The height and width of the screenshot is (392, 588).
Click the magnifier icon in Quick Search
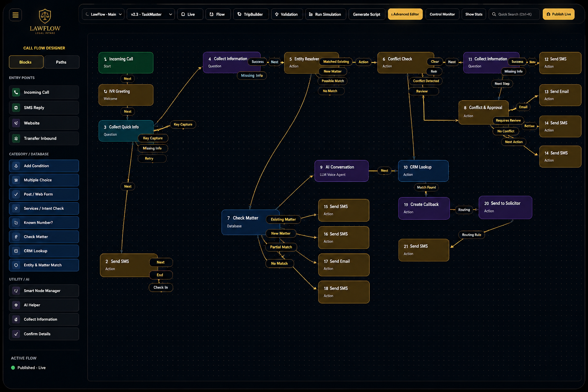[x=494, y=14]
